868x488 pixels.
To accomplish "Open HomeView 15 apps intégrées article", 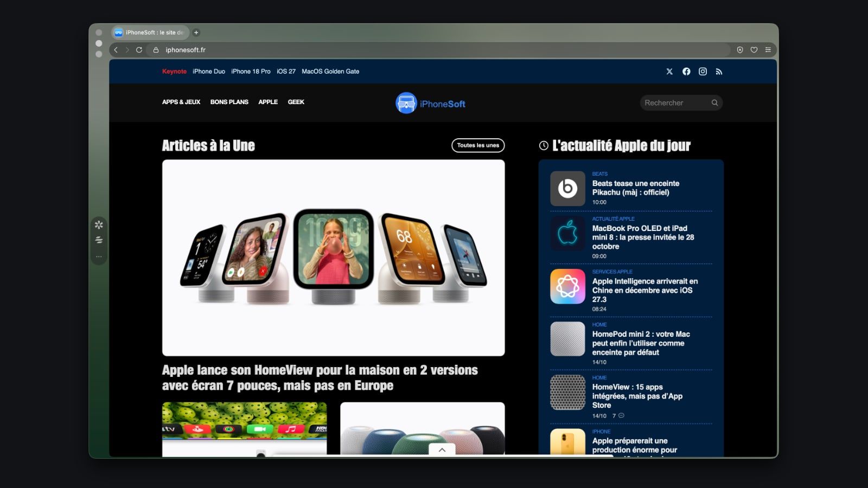I will [637, 396].
